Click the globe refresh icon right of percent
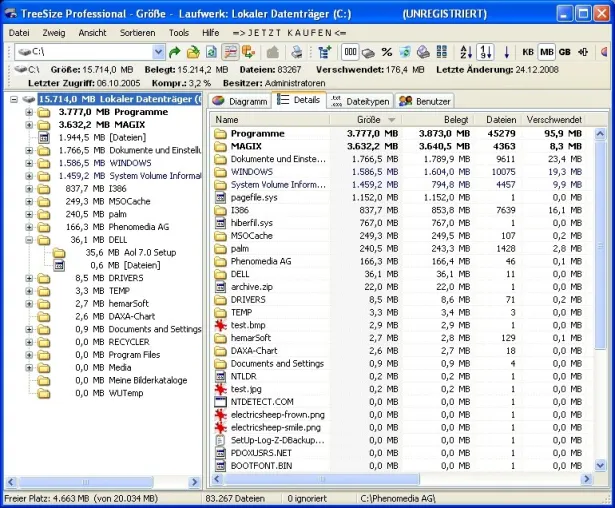Image resolution: width=615 pixels, height=508 pixels. 405,52
